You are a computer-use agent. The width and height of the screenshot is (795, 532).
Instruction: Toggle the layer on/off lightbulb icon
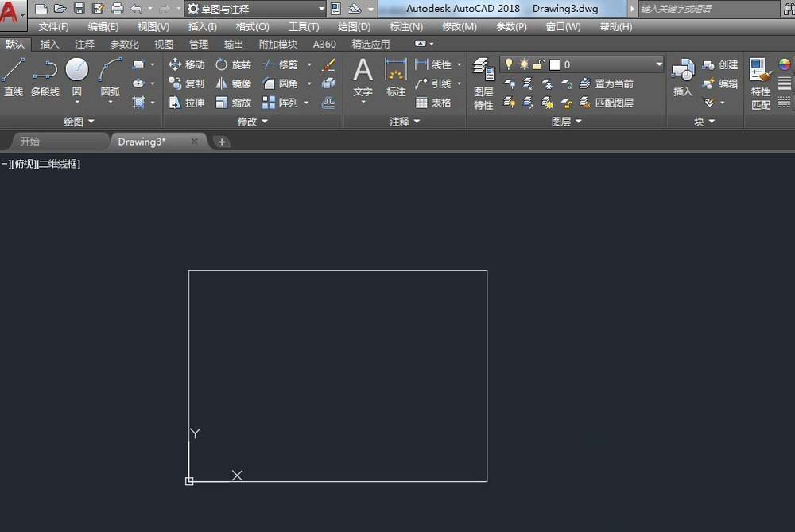[x=510, y=64]
